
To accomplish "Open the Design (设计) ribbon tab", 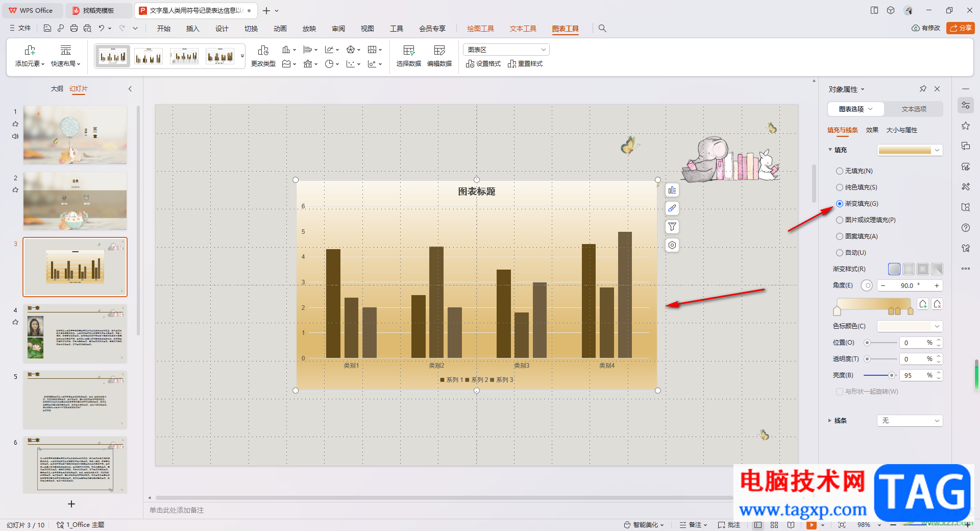I will coord(222,29).
